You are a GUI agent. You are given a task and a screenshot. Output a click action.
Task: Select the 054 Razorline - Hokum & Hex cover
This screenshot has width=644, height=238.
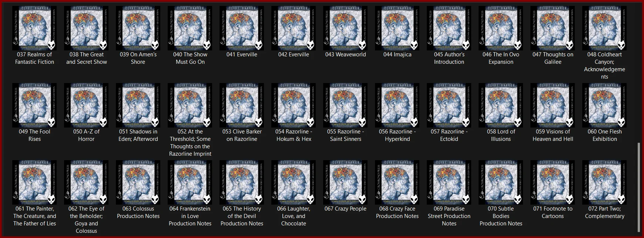coord(294,105)
